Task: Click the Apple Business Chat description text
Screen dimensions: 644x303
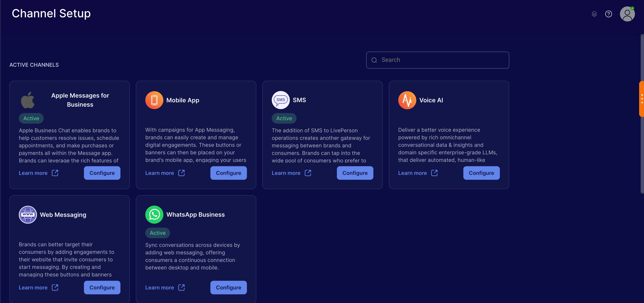Action: 69,145
